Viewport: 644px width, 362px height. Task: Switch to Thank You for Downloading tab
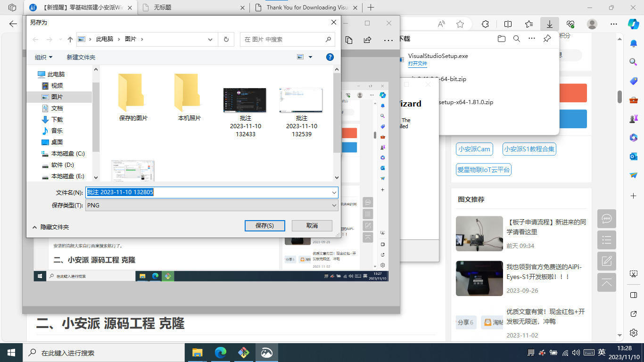click(306, 8)
